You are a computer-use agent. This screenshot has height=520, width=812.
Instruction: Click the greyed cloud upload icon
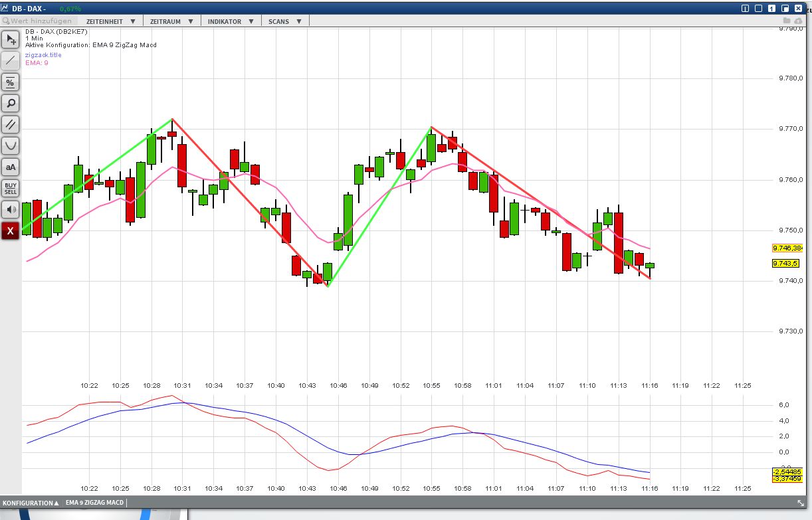click(x=799, y=21)
